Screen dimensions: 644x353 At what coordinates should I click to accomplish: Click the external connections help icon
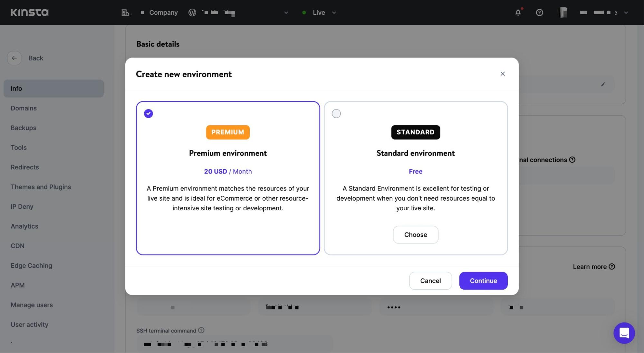click(572, 159)
